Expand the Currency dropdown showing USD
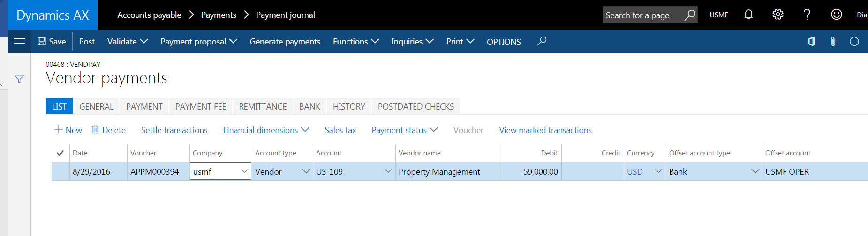This screenshot has height=236, width=868. tap(658, 171)
